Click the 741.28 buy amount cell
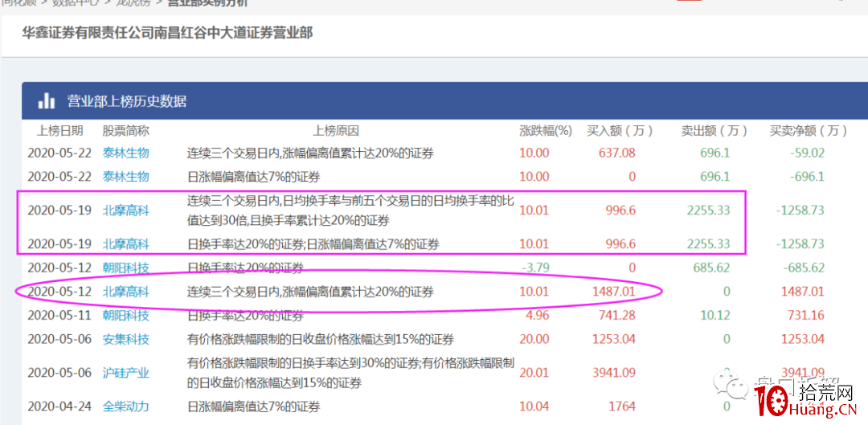The height and width of the screenshot is (425, 868). (617, 316)
